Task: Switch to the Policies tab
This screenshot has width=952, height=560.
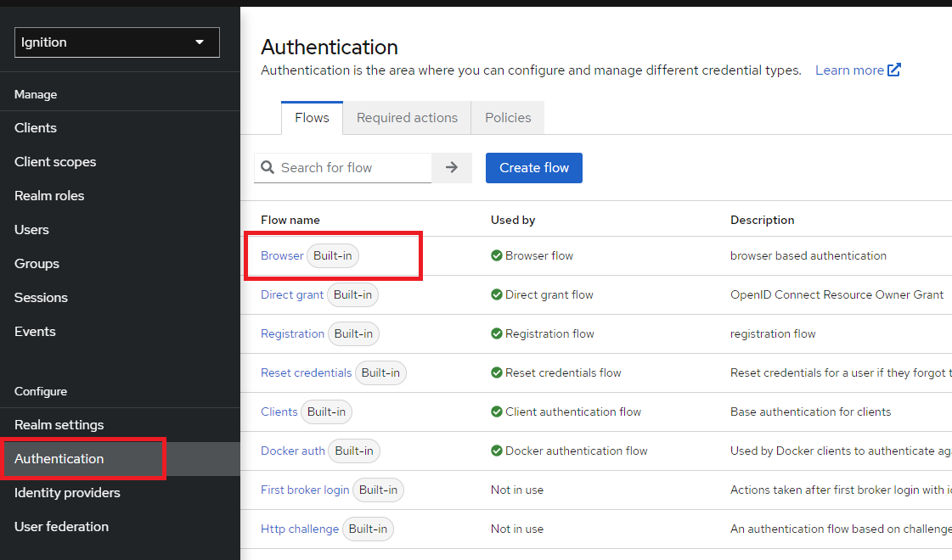Action: 508,118
